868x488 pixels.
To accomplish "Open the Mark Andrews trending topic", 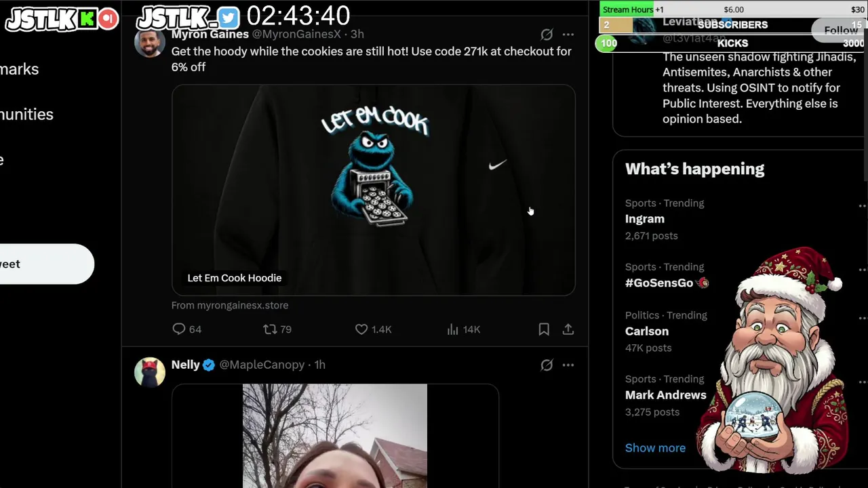I will pyautogui.click(x=666, y=395).
